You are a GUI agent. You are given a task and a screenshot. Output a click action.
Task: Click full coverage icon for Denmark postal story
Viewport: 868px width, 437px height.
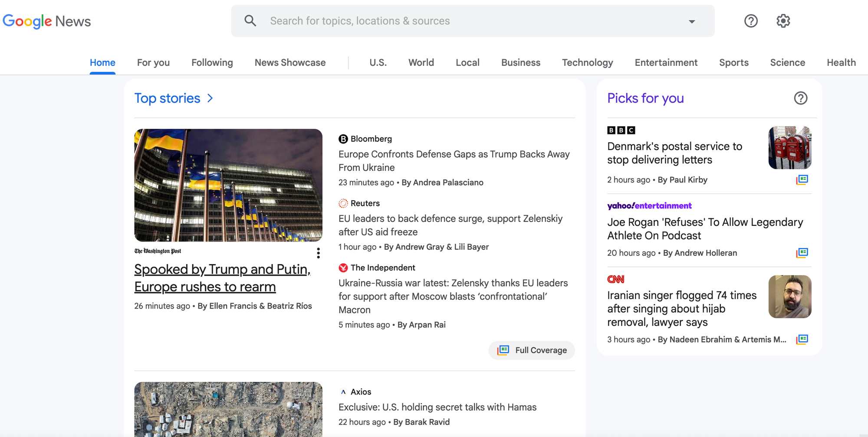802,179
